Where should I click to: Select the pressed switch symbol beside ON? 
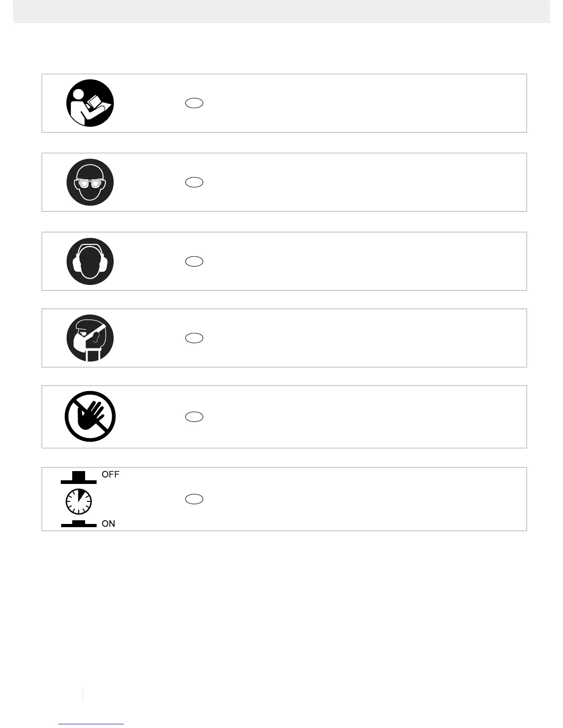pyautogui.click(x=79, y=524)
